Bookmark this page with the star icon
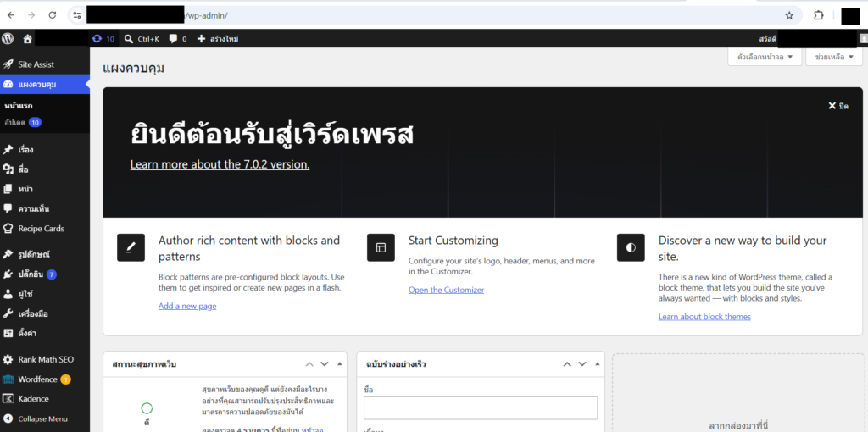The image size is (868, 432). (x=789, y=15)
